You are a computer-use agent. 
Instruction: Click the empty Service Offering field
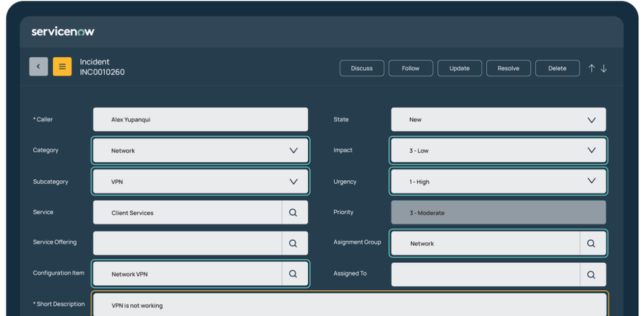coord(187,243)
